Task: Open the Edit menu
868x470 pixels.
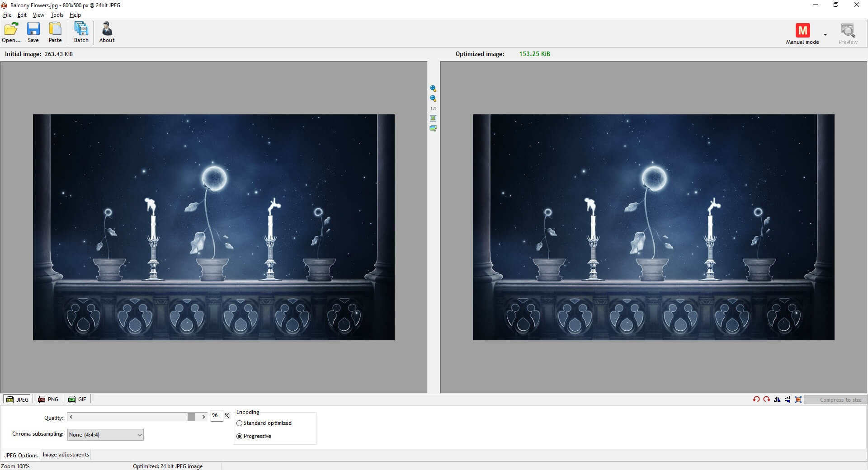Action: (22, 15)
